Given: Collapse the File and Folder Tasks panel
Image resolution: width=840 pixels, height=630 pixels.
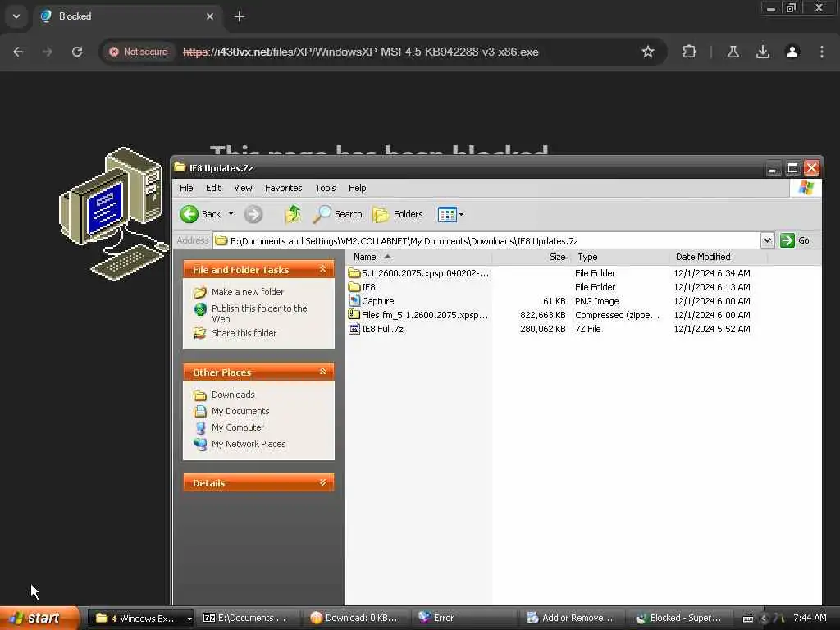Looking at the screenshot, I should [x=322, y=269].
